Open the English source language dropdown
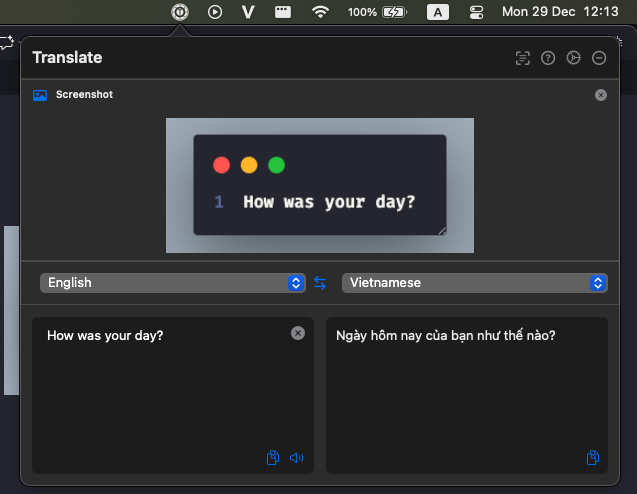637x494 pixels. (172, 283)
